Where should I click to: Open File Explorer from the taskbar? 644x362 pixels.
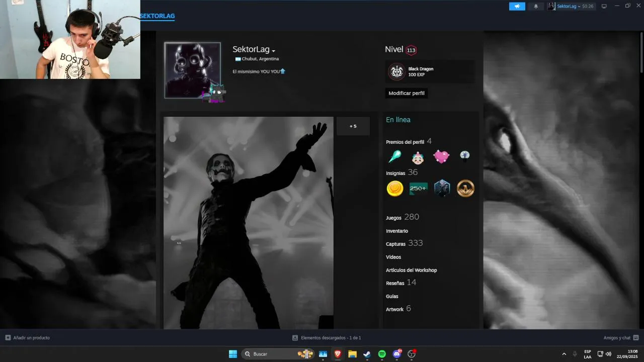[352, 354]
